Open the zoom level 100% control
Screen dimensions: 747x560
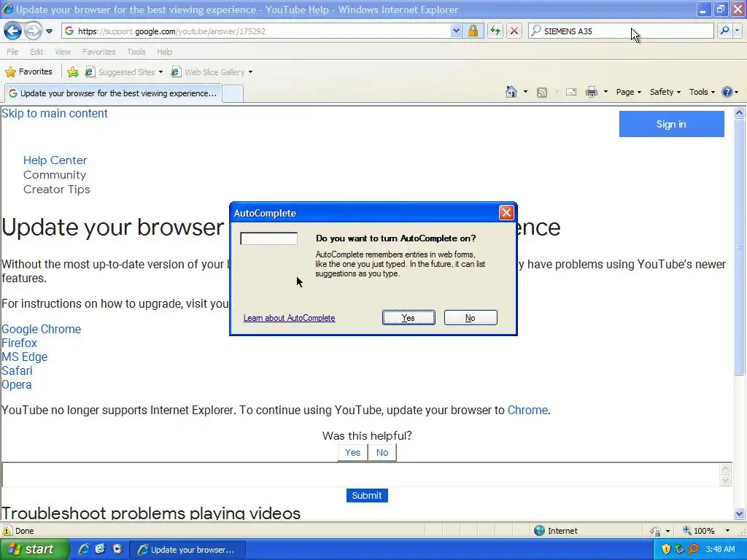click(x=706, y=531)
